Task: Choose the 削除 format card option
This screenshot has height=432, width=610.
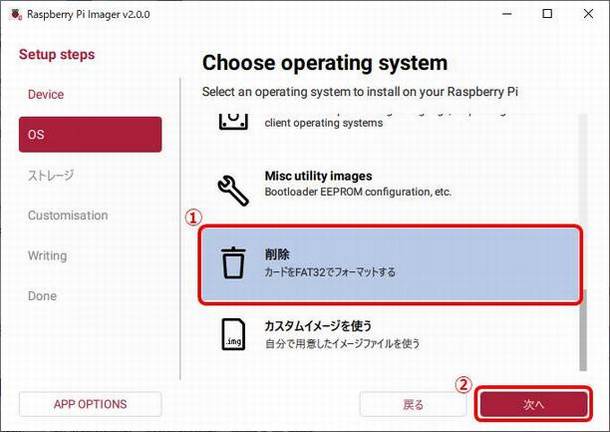Action: click(x=390, y=264)
